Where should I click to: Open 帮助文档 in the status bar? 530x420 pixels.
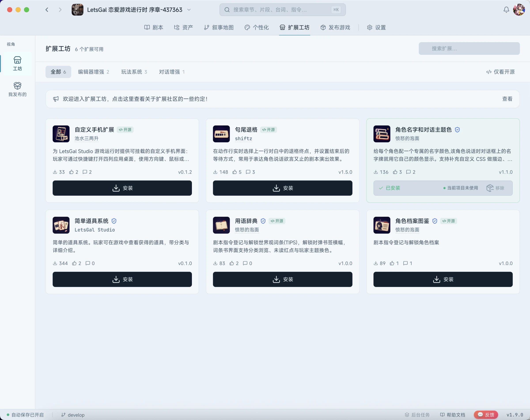coord(452,415)
